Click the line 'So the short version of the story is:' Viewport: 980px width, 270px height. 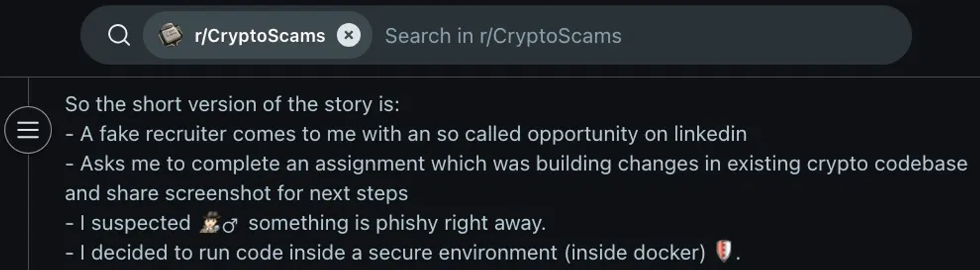(x=232, y=104)
